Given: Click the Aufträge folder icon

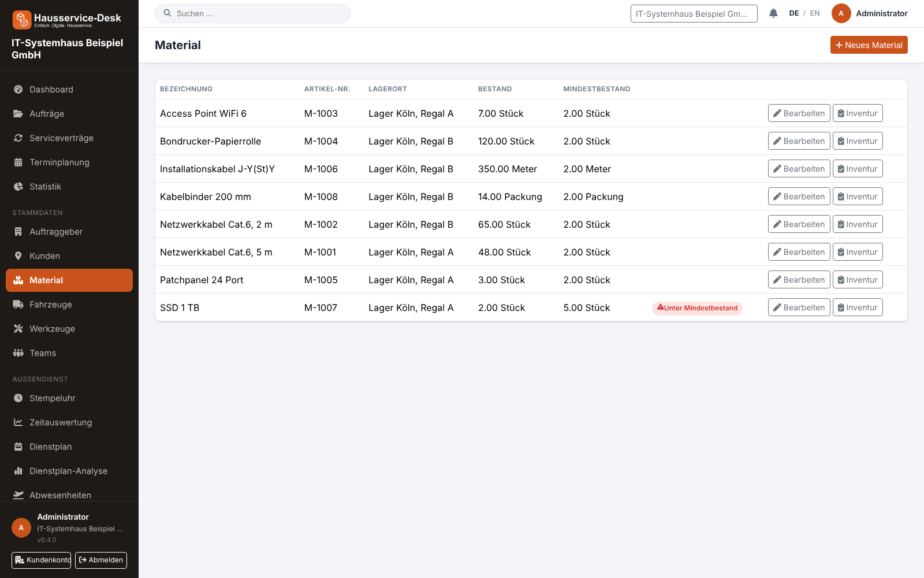Looking at the screenshot, I should (18, 114).
